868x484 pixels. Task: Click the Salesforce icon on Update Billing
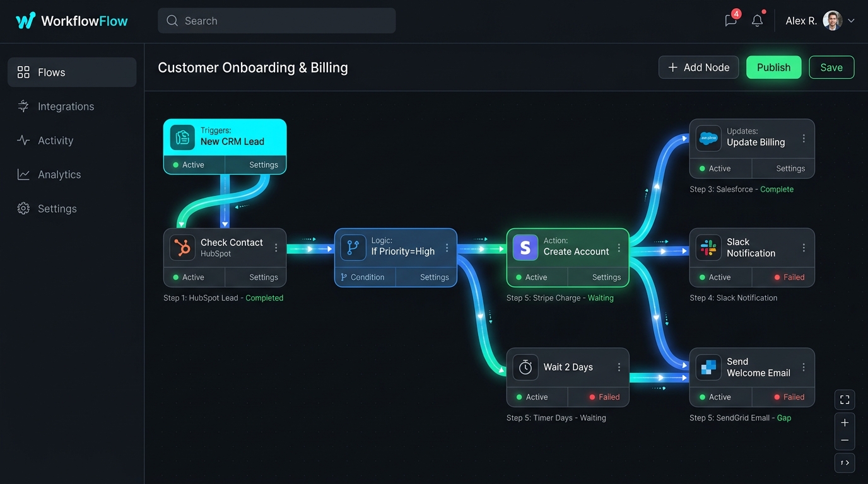click(708, 138)
